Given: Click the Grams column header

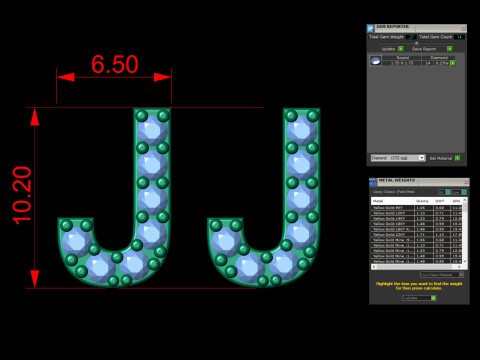Looking at the screenshot, I should pos(424,201).
